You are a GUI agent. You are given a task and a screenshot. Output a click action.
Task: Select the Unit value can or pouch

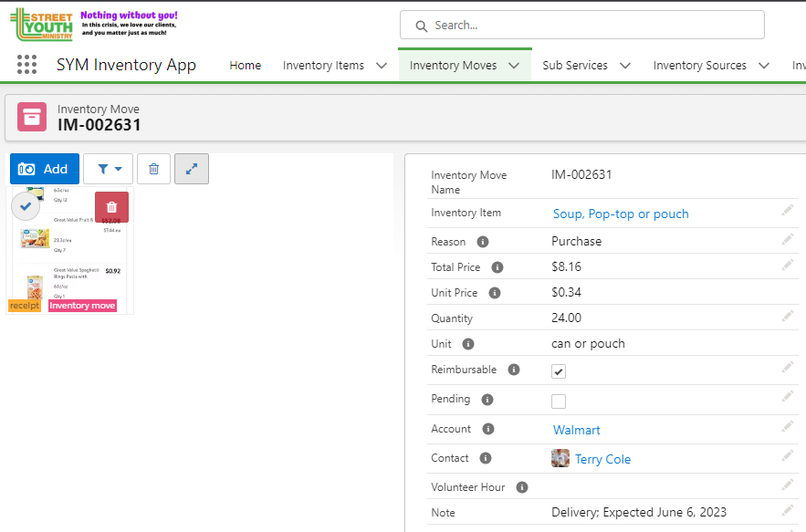588,344
